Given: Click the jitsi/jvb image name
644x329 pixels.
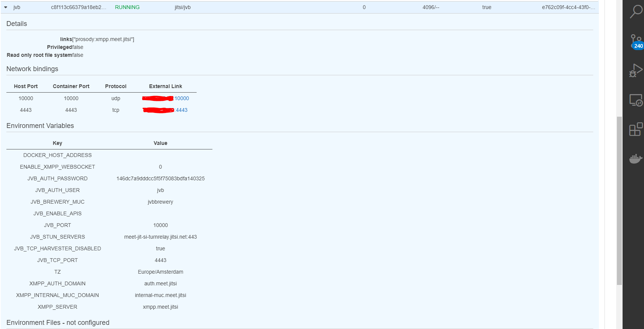Looking at the screenshot, I should tap(183, 8).
